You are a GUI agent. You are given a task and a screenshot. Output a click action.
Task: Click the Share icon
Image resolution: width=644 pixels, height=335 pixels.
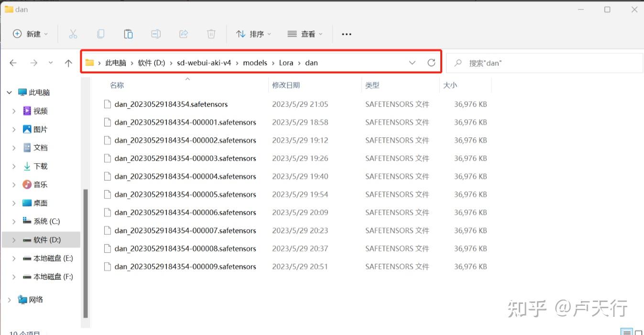[x=184, y=33]
